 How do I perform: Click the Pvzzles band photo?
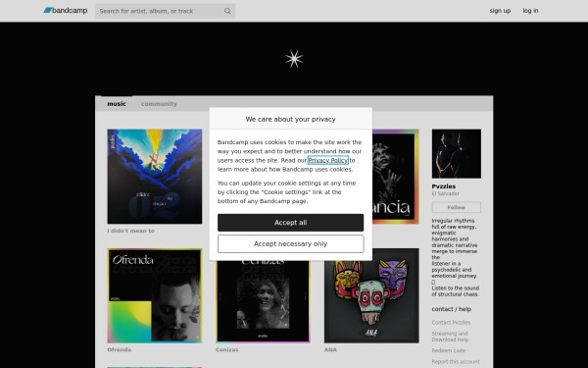tap(456, 154)
